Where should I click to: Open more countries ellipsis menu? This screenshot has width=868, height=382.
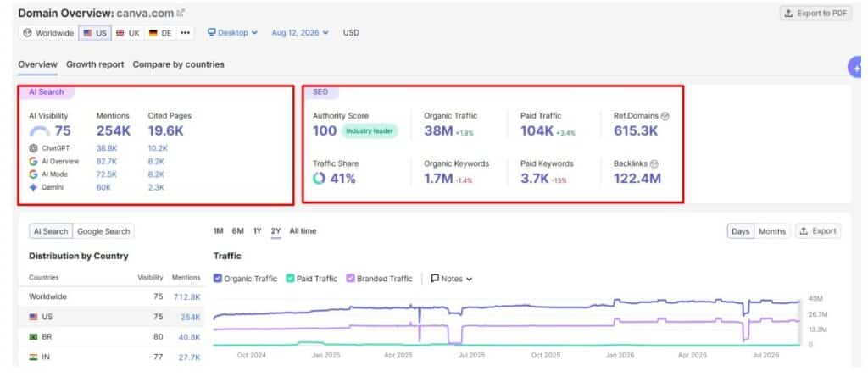185,33
